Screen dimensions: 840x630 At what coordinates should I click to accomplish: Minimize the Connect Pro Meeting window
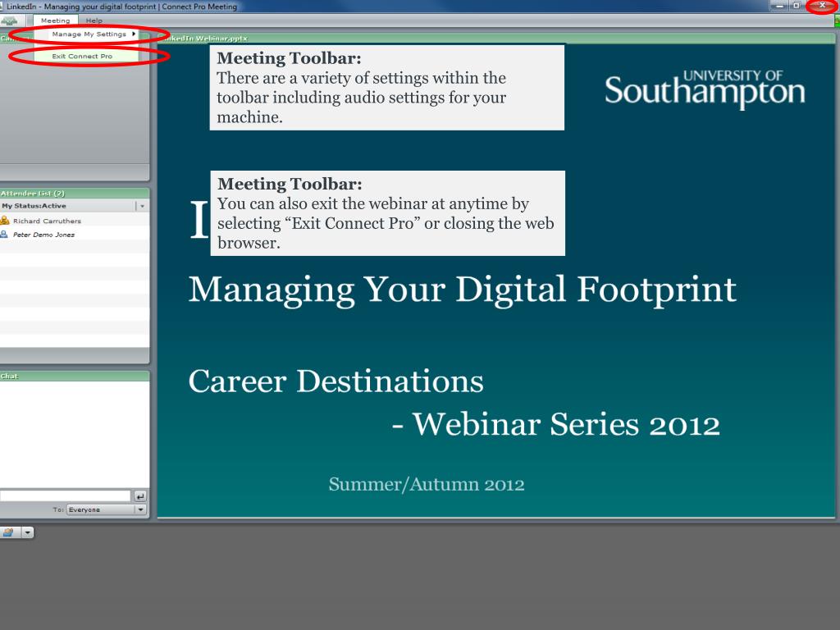779,6
